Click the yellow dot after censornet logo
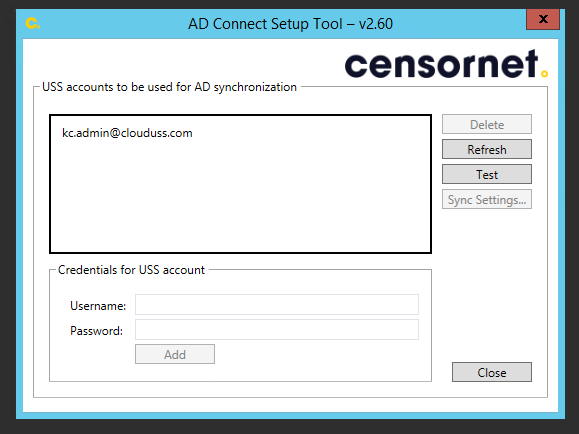The width and height of the screenshot is (579, 434). (544, 74)
